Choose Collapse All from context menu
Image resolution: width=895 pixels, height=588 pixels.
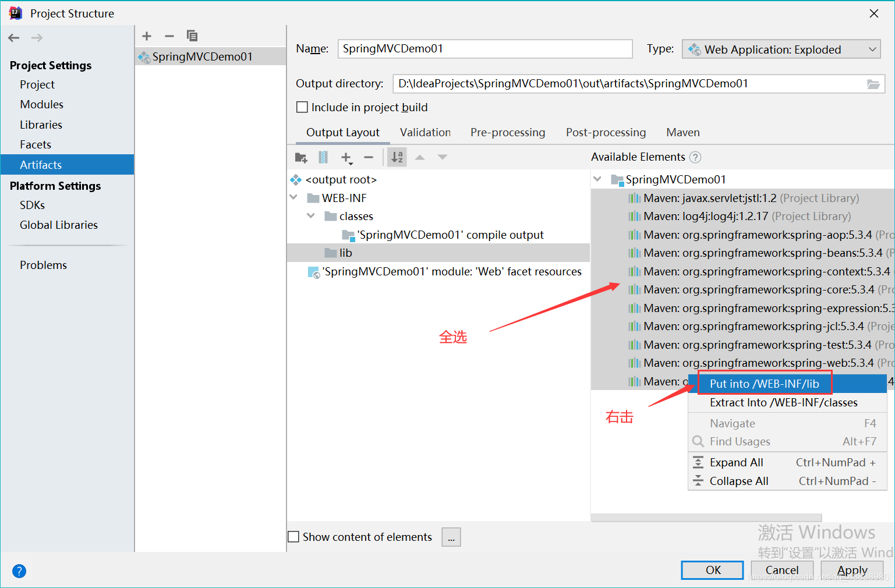(787, 481)
